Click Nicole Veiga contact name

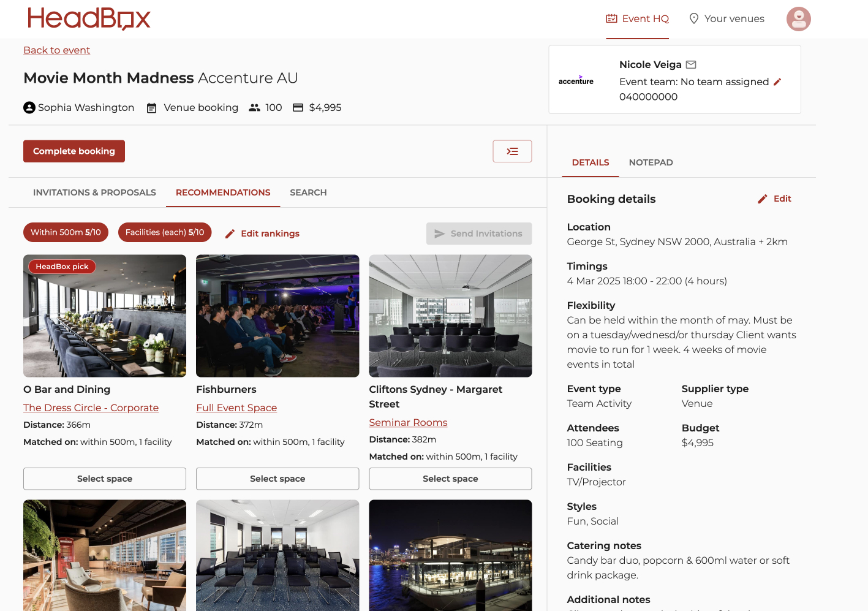tap(650, 64)
